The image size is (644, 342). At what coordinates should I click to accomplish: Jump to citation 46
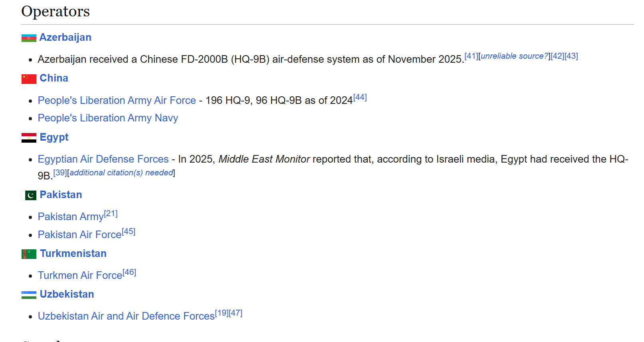coord(129,272)
